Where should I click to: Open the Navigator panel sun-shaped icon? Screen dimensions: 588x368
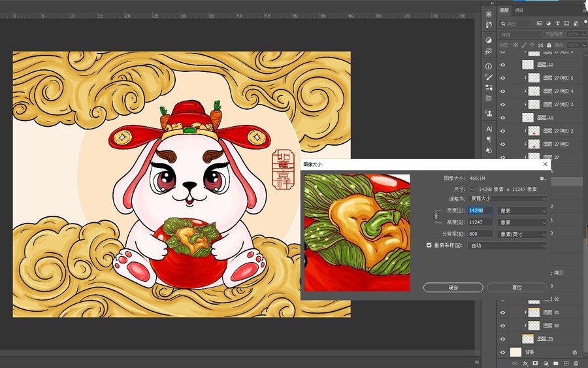click(488, 14)
